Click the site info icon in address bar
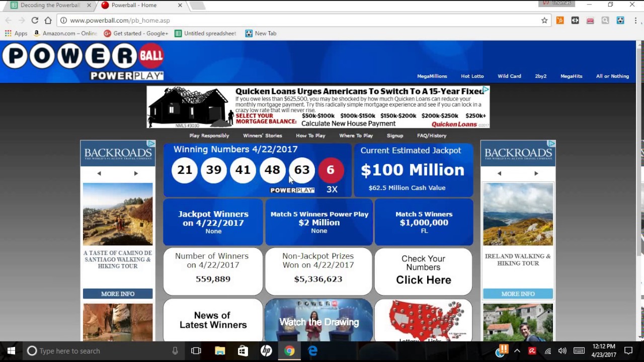The width and height of the screenshot is (644, 362). [x=64, y=21]
